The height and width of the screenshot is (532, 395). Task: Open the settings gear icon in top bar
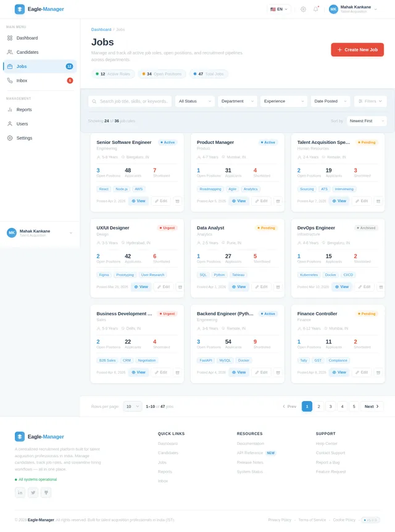tap(303, 9)
